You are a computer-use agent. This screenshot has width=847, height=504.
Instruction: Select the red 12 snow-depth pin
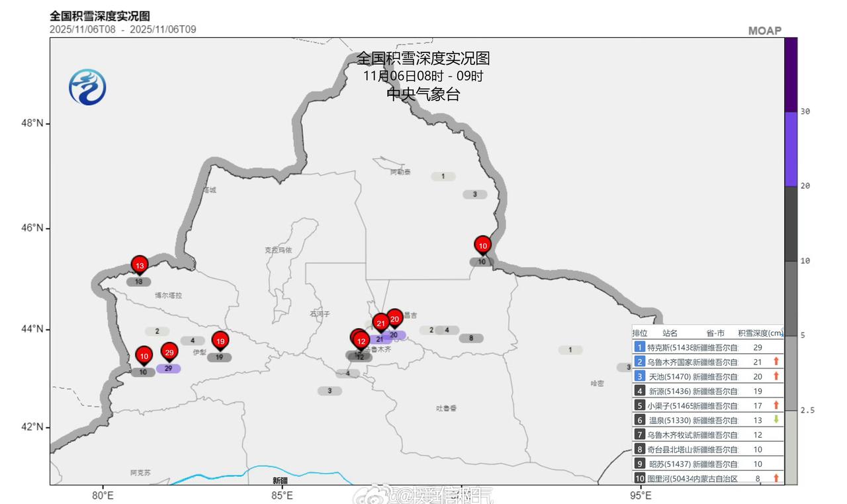pos(361,341)
